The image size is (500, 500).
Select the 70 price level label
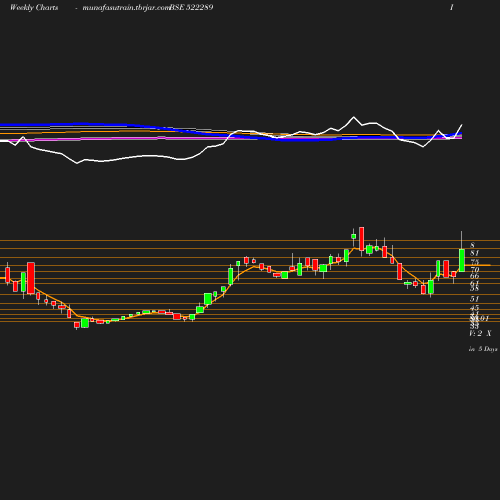click(475, 269)
